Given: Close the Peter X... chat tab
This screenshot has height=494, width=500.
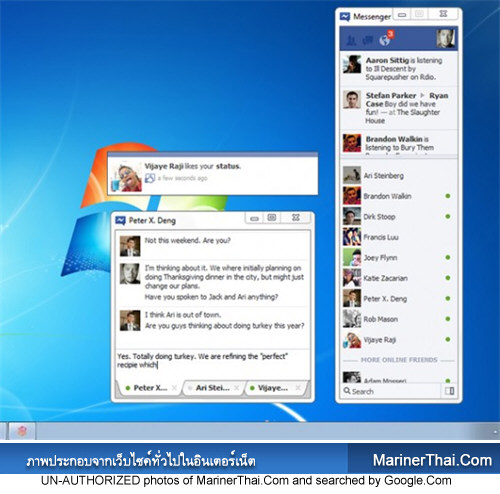Looking at the screenshot, I should tap(174, 388).
